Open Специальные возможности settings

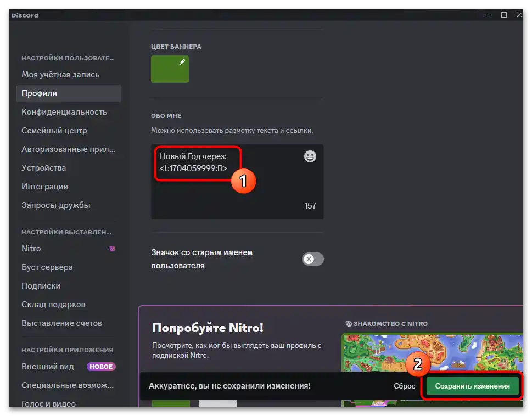pyautogui.click(x=69, y=385)
